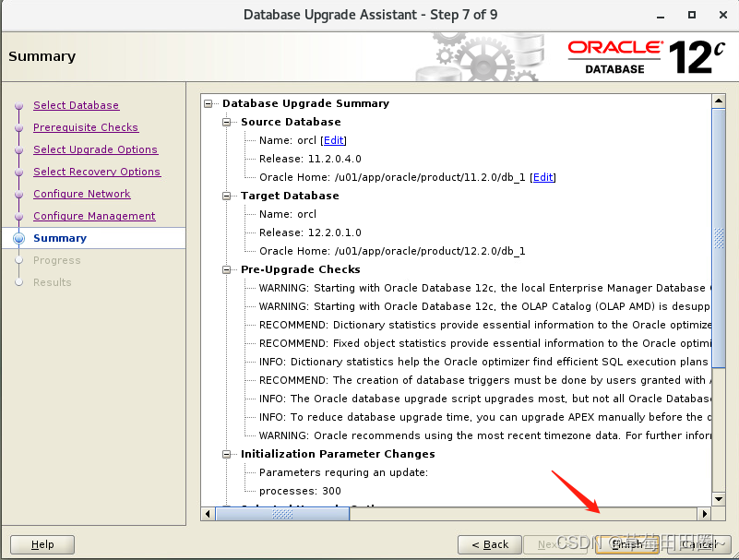Collapse the Target Database section
This screenshot has width=739, height=560.
(x=227, y=197)
